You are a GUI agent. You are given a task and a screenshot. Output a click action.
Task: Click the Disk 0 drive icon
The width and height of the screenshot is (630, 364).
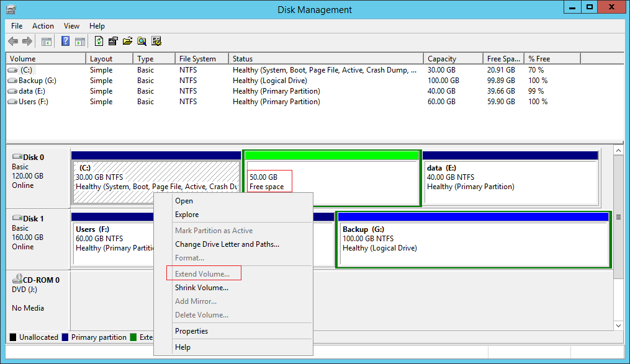point(17,156)
